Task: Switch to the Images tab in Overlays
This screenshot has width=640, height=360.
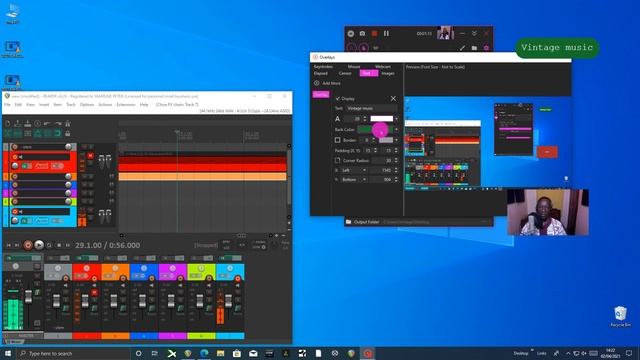Action: pos(388,73)
